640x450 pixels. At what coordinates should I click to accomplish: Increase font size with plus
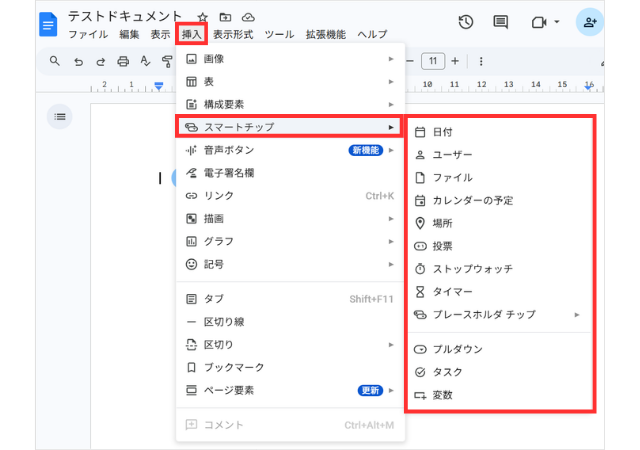455,61
